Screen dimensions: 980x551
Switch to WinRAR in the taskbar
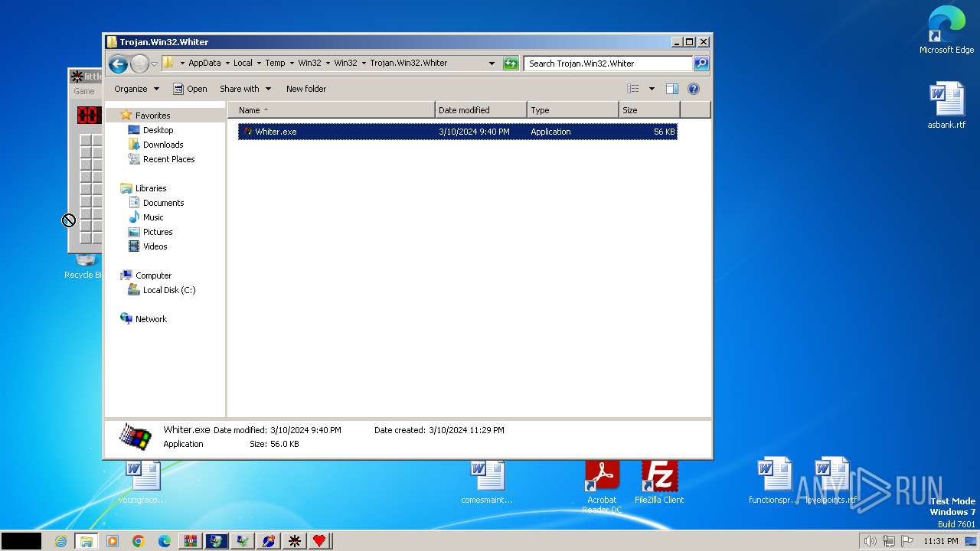191,541
